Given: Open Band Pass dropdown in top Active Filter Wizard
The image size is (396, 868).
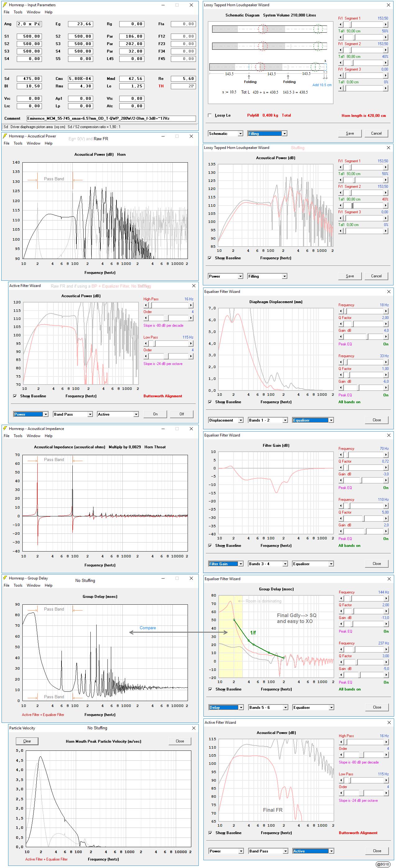Looking at the screenshot, I should tap(73, 414).
